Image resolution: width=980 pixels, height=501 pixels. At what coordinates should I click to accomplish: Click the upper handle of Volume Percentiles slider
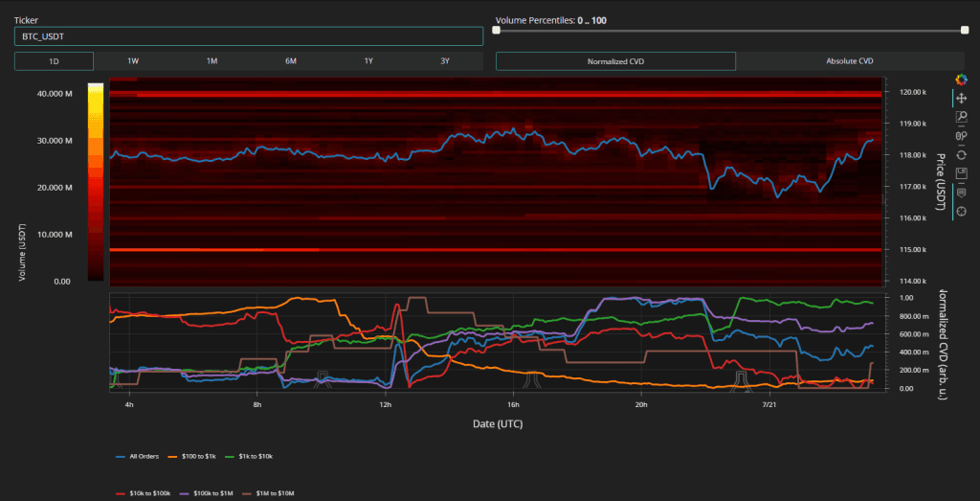(965, 30)
